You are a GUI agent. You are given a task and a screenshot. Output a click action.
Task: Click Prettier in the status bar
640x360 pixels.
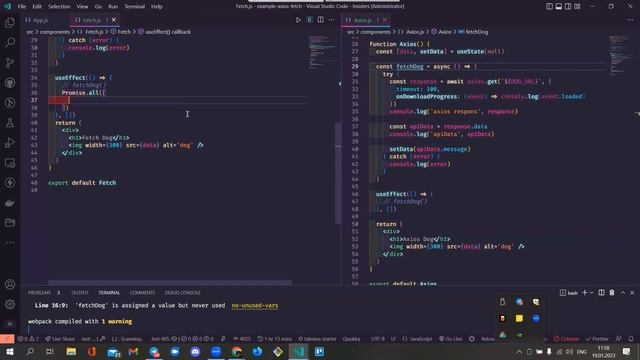pyautogui.click(x=597, y=339)
